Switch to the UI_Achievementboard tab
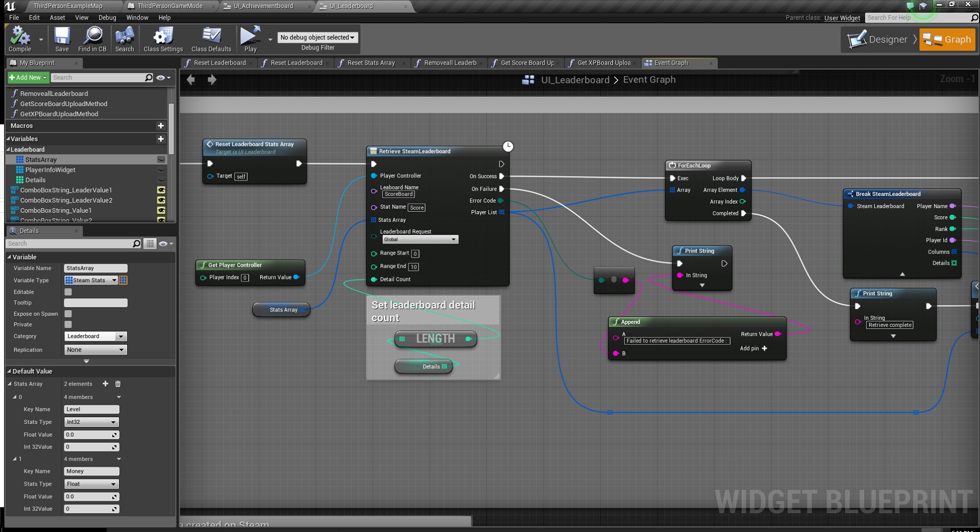 263,6
